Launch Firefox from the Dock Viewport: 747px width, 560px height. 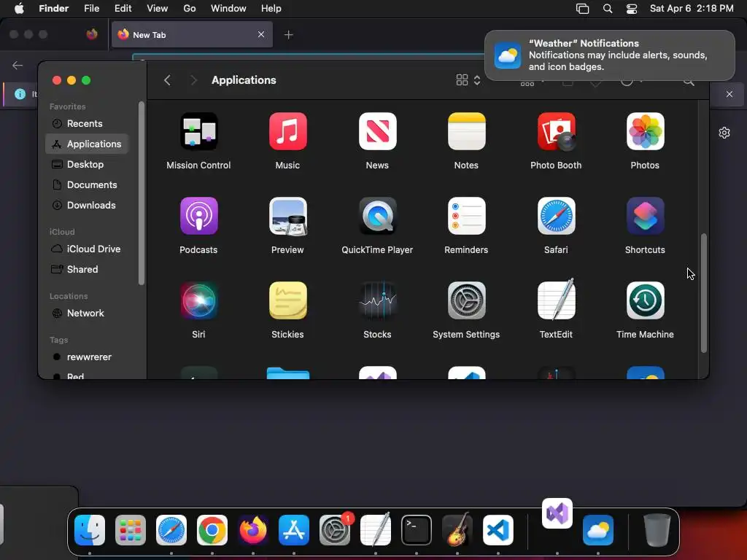click(x=253, y=530)
